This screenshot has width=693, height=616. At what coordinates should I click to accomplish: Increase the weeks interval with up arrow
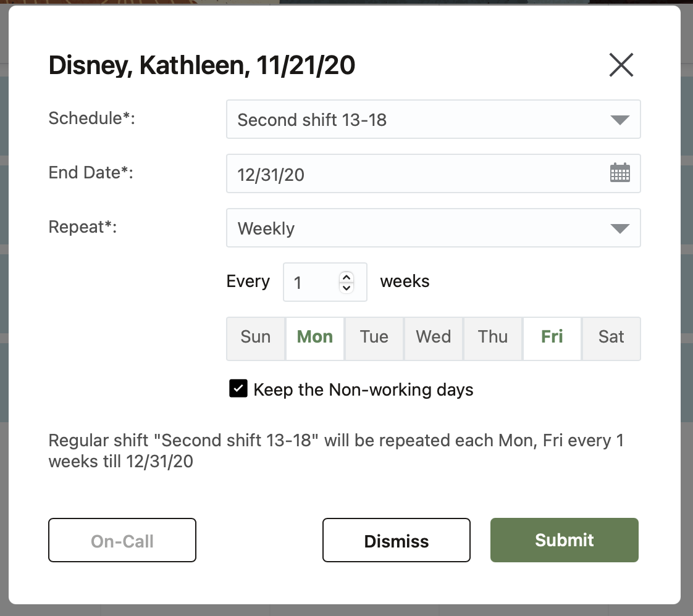tap(346, 277)
